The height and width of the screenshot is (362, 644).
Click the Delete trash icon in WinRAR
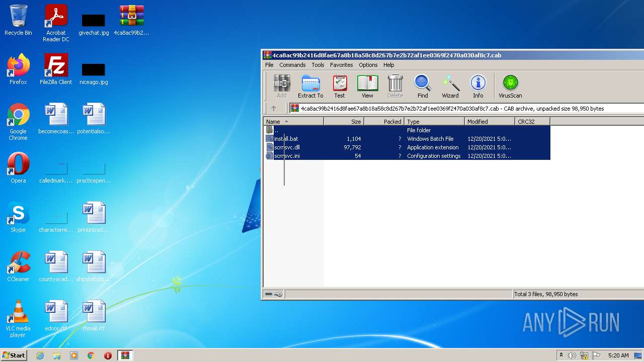[x=395, y=86]
